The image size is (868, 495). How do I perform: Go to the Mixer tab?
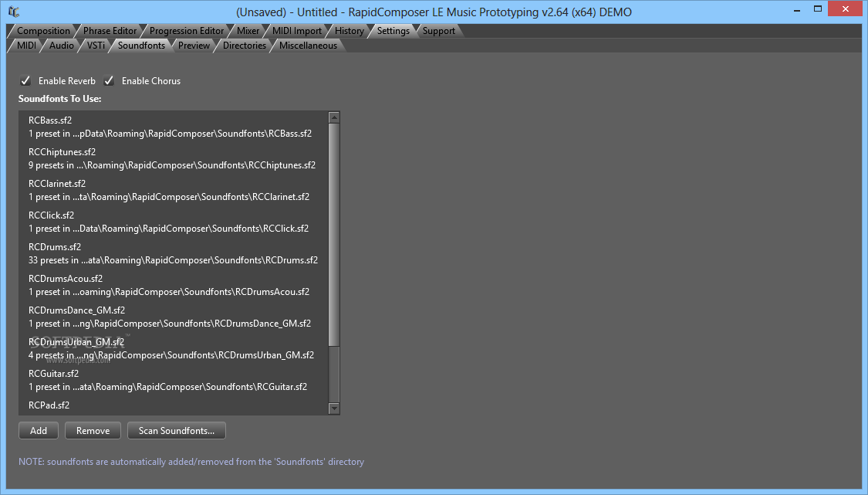(248, 31)
